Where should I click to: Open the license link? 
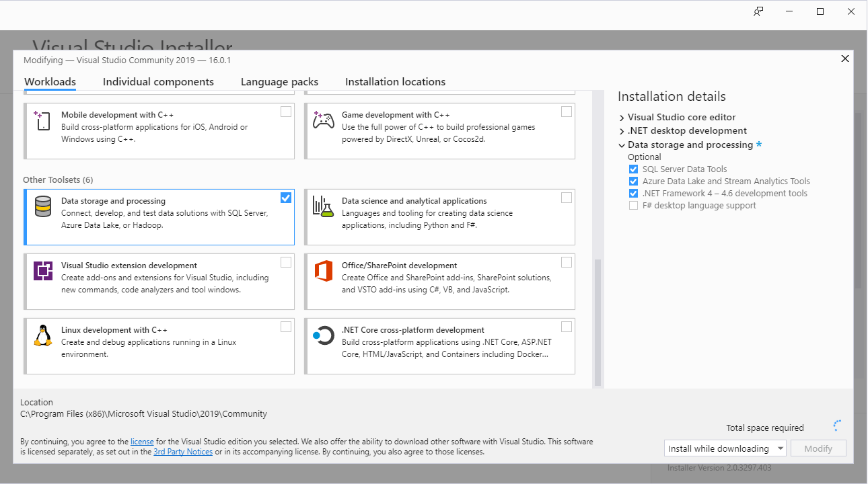point(142,441)
